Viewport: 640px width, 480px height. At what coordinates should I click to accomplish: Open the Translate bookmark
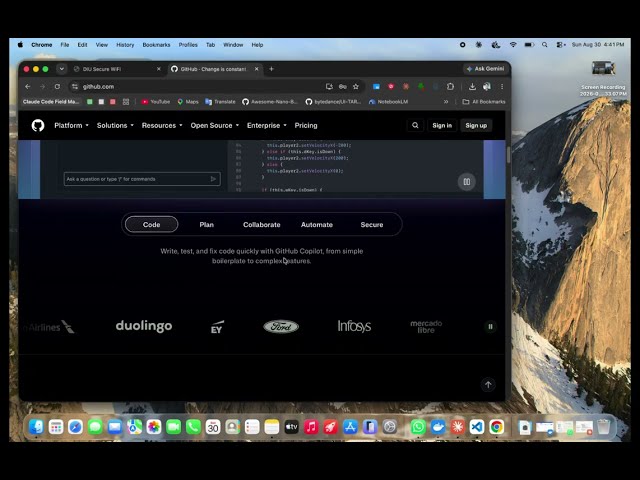pos(220,102)
